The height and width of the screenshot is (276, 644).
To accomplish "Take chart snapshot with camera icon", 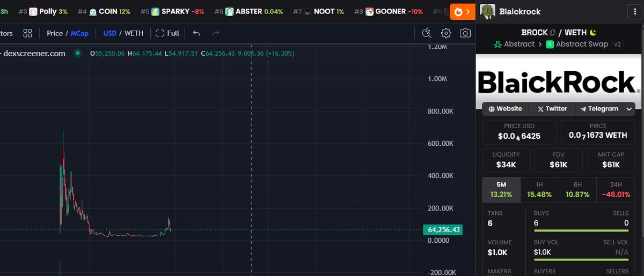I will click(x=465, y=33).
